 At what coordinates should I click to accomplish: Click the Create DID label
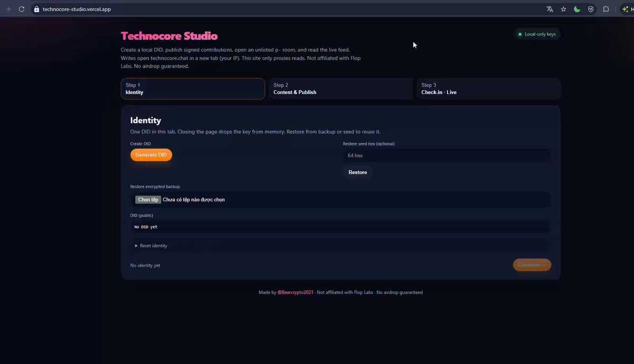(141, 144)
